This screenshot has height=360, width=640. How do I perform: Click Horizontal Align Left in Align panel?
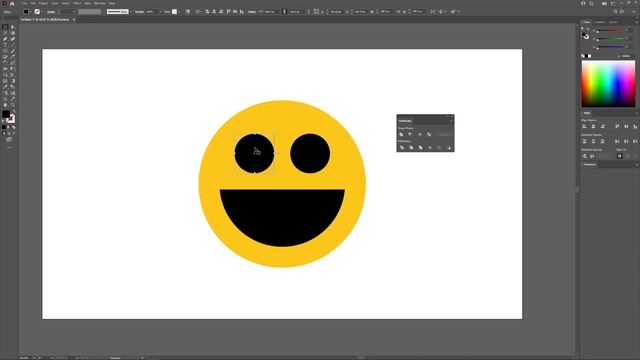[584, 126]
